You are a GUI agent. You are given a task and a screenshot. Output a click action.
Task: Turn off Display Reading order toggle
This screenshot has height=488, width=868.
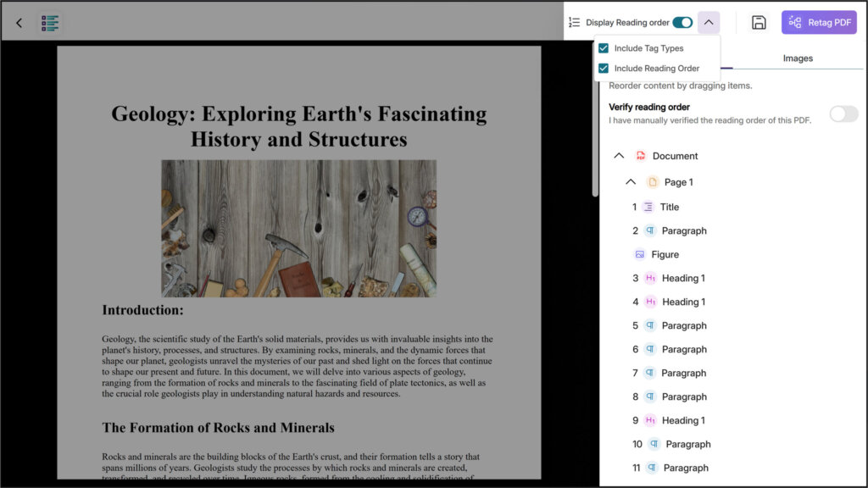point(682,23)
